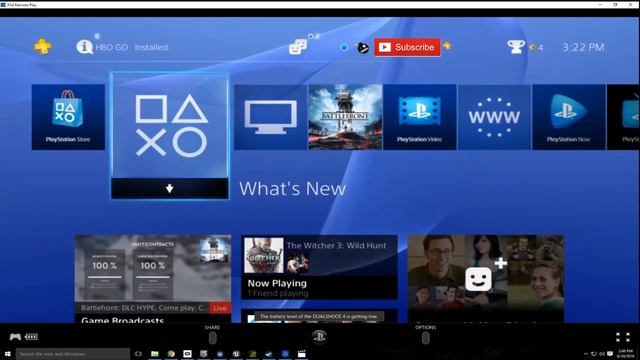The height and width of the screenshot is (360, 640).
Task: Click the red YouTube Subscribe button
Action: point(407,47)
